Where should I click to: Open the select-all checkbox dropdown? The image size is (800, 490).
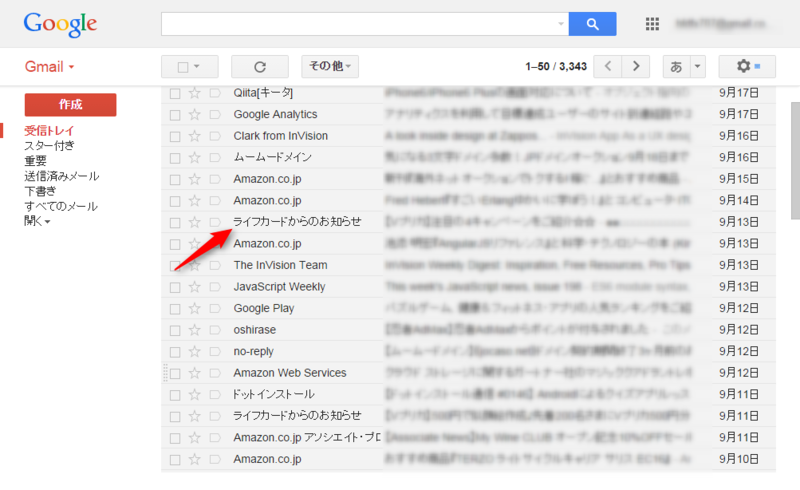pyautogui.click(x=196, y=66)
